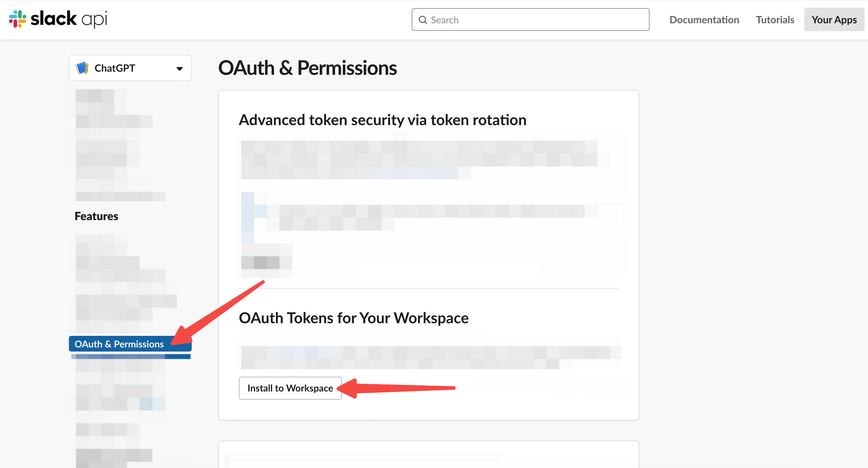868x468 pixels.
Task: Click the colorful Slack hashtag logo
Action: 18,19
